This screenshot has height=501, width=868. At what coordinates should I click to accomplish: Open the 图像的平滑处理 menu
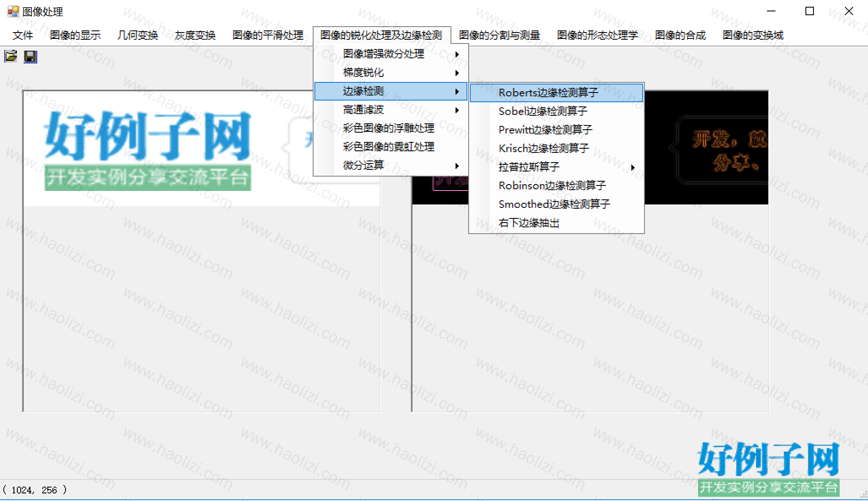[x=268, y=35]
